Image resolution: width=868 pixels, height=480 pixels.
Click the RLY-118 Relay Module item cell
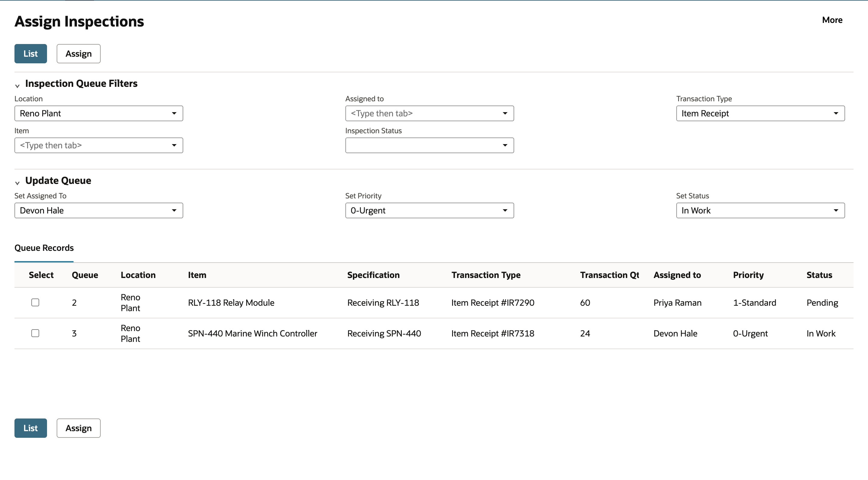[x=231, y=303]
